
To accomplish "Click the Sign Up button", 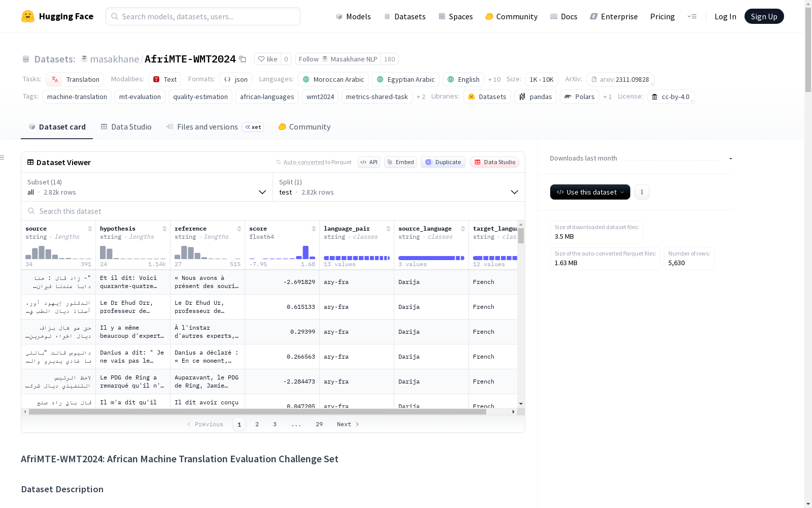I will 764,16.
